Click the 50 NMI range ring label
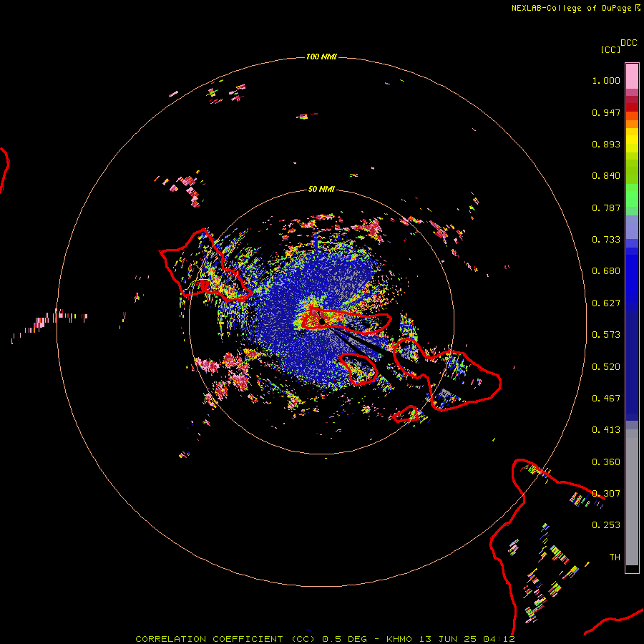Image resolution: width=644 pixels, height=644 pixels. 321,190
